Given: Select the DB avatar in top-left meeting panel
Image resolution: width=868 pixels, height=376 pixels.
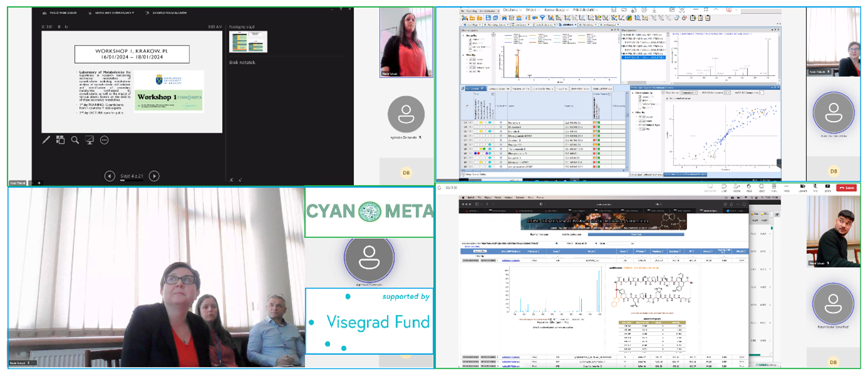Looking at the screenshot, I should coord(406,172).
